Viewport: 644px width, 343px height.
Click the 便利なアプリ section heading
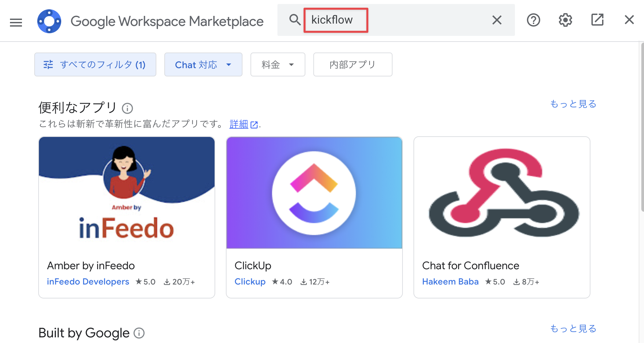77,108
